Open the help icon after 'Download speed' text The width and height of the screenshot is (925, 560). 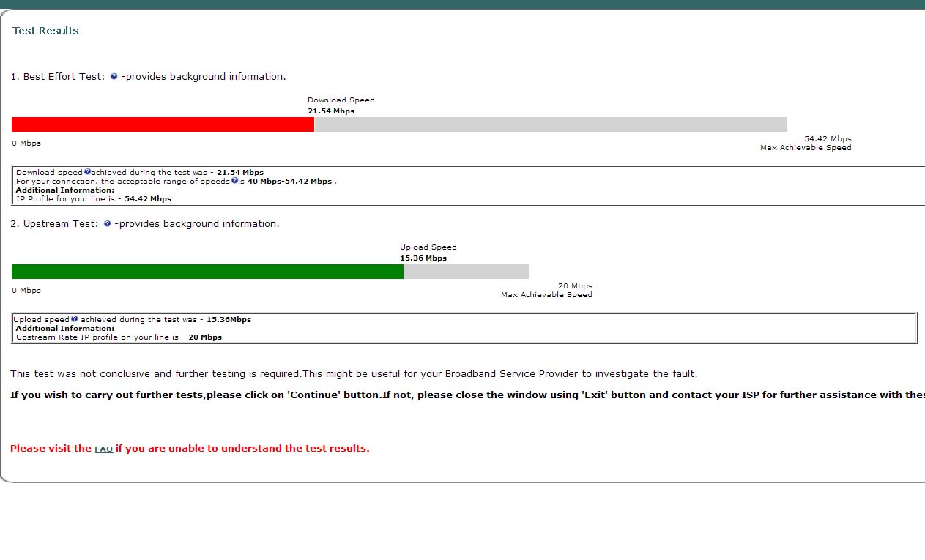coord(87,172)
